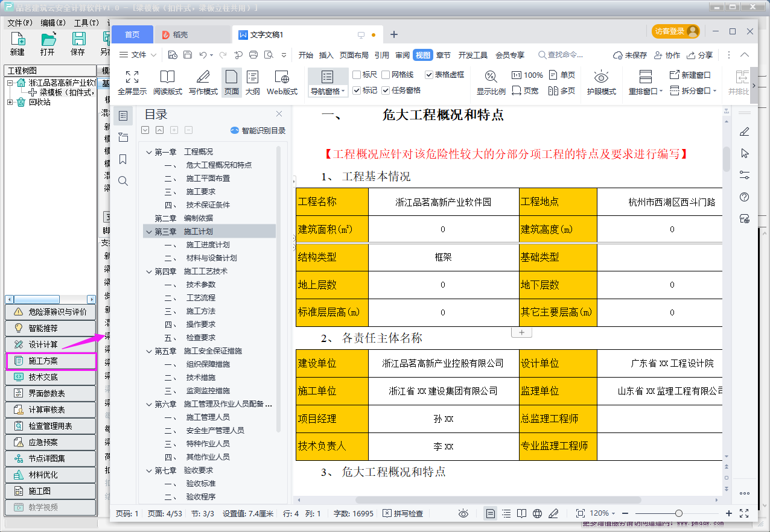Open the 开始 ribbon tab
Viewport: 770px width, 532px height.
(x=306, y=55)
